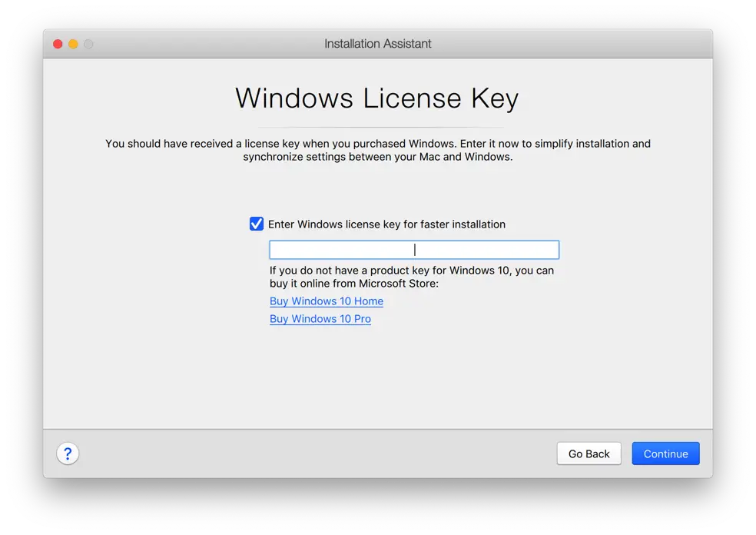Open the Buy Windows 10 Pro link
Image resolution: width=756 pixels, height=535 pixels.
[x=320, y=319]
